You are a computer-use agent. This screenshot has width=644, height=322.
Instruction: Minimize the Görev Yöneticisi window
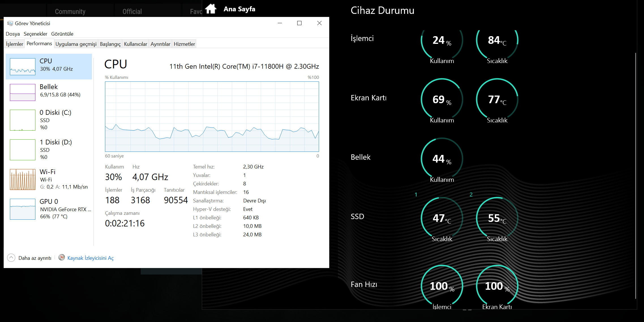pos(280,23)
